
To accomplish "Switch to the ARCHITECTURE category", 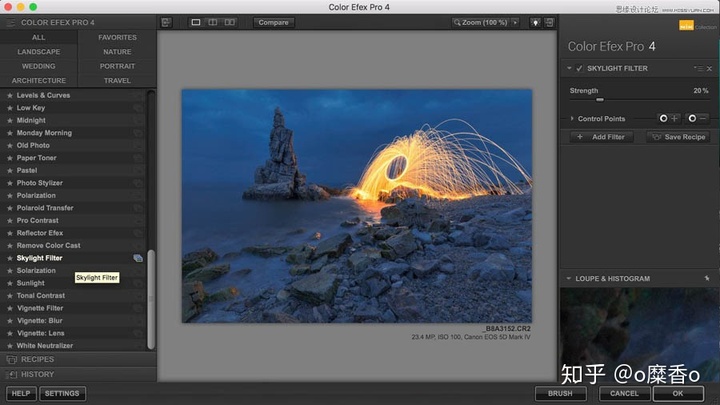I will tap(39, 80).
